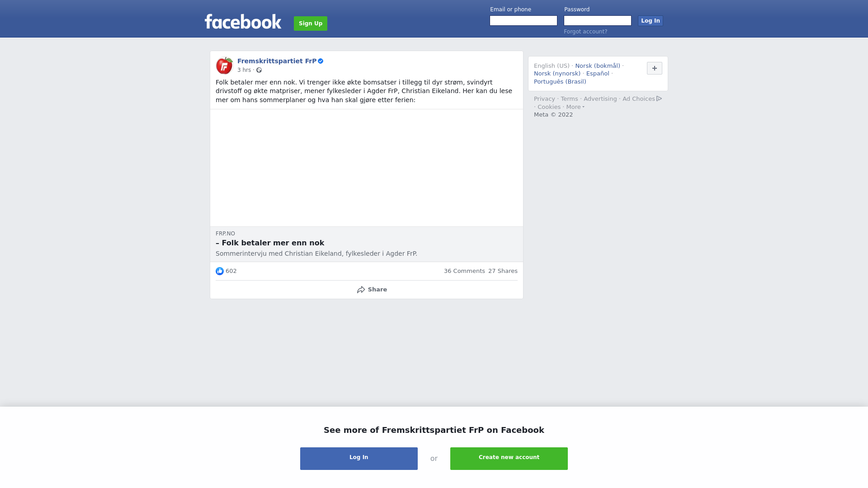868x488 pixels.
Task: Open more languages with the plus button
Action: 654,68
